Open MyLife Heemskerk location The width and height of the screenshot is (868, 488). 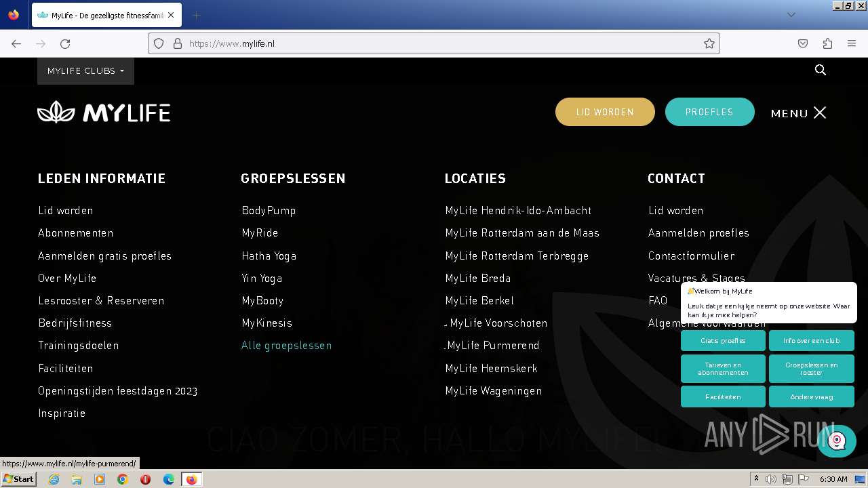coord(491,368)
